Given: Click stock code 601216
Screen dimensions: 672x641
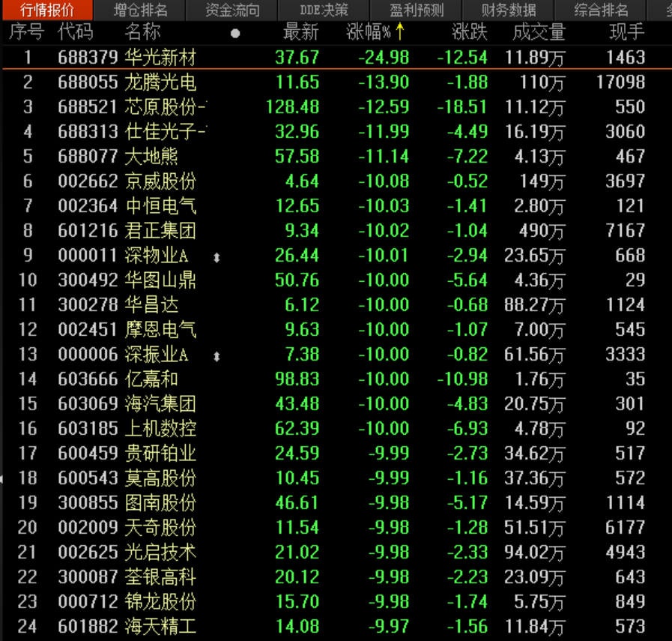Looking at the screenshot, I should pyautogui.click(x=88, y=231).
